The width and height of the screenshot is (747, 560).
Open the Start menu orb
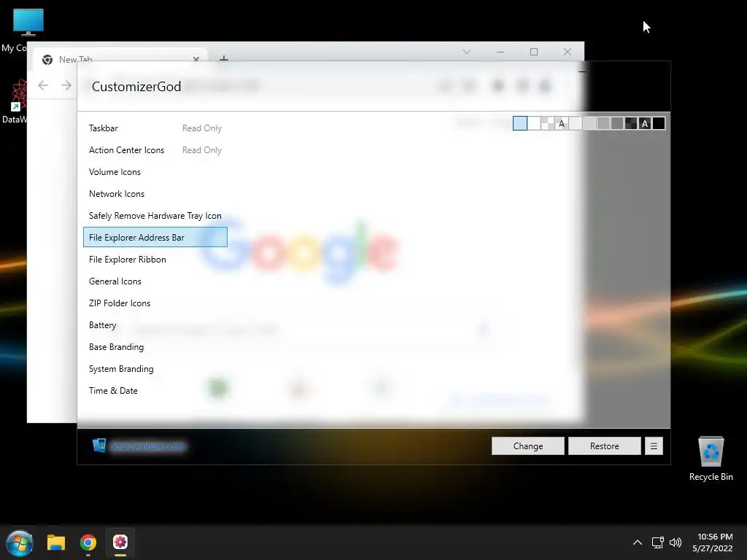click(20, 542)
